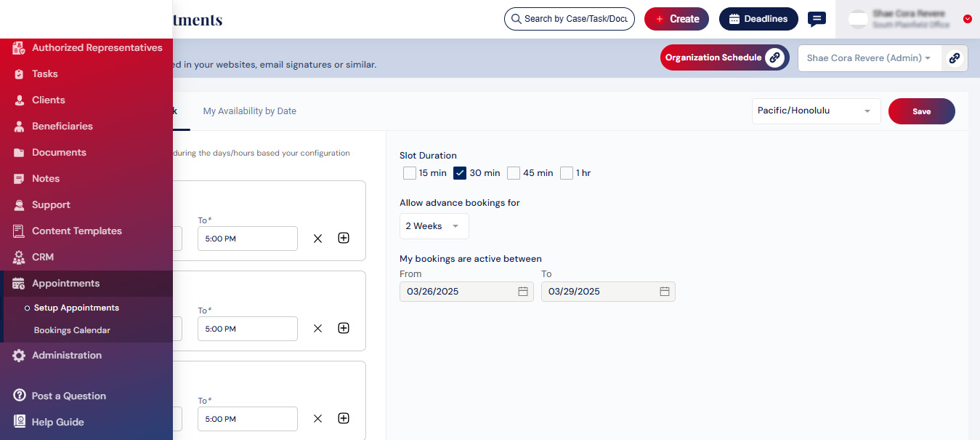Click the Organization Schedule button
Viewport: 980px width, 440px height.
(x=724, y=57)
